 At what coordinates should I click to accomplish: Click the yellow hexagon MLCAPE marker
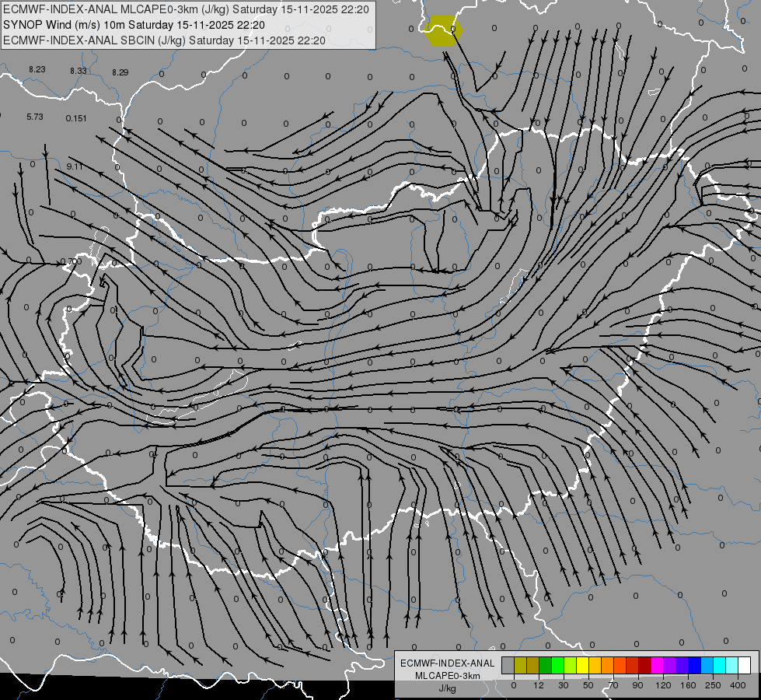442,30
